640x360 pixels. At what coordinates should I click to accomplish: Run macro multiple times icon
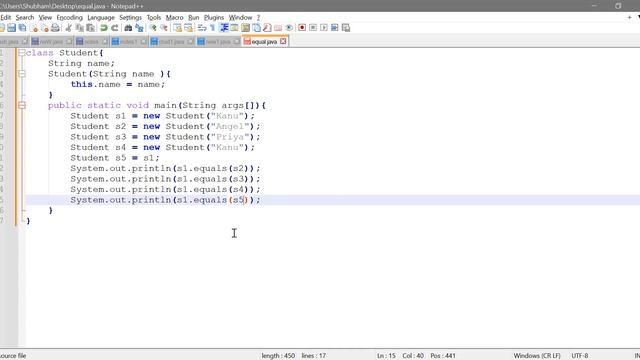tap(335, 28)
